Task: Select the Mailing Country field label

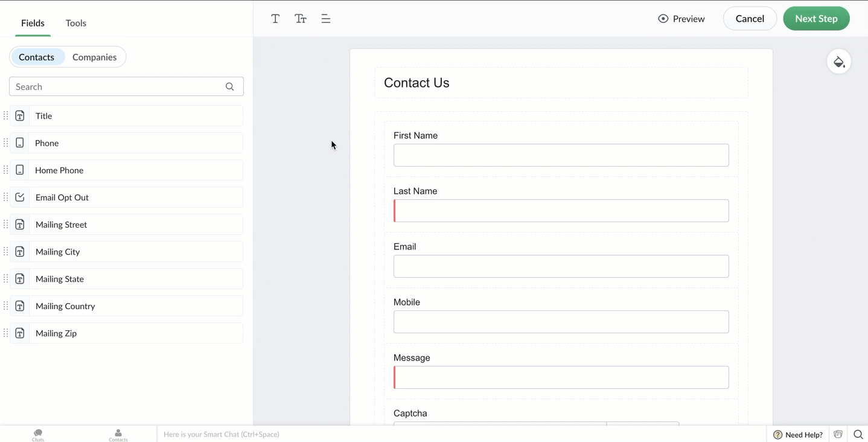Action: coord(65,306)
